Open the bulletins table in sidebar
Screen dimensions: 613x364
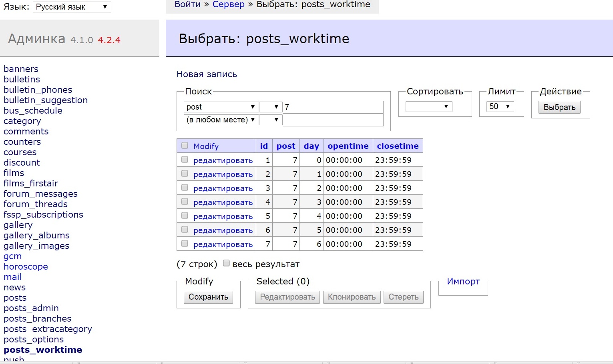point(22,79)
